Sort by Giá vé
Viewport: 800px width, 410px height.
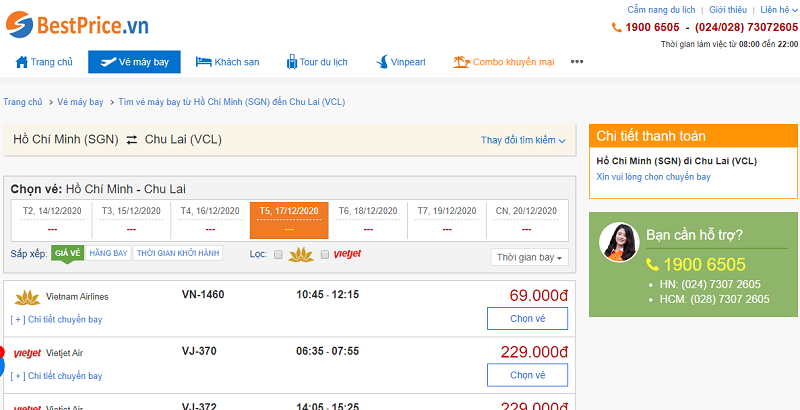tap(67, 253)
